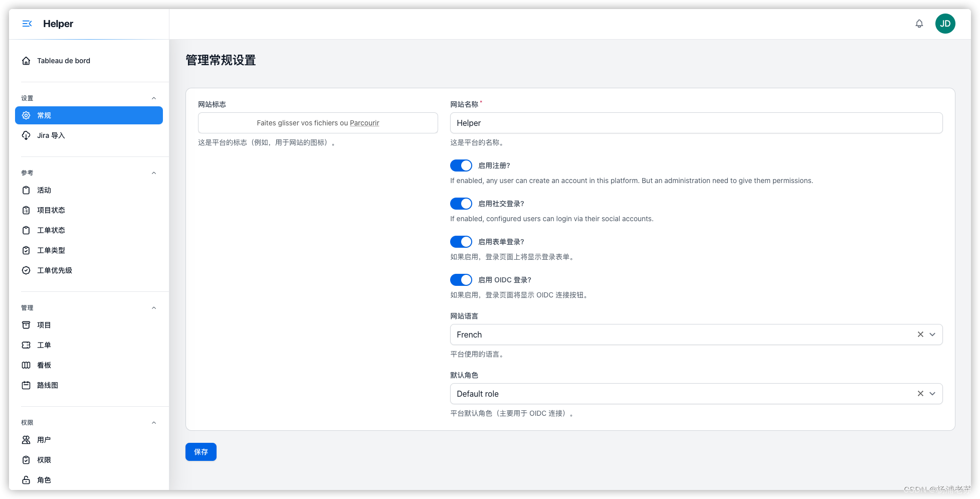Open 权限 page item

point(89,460)
